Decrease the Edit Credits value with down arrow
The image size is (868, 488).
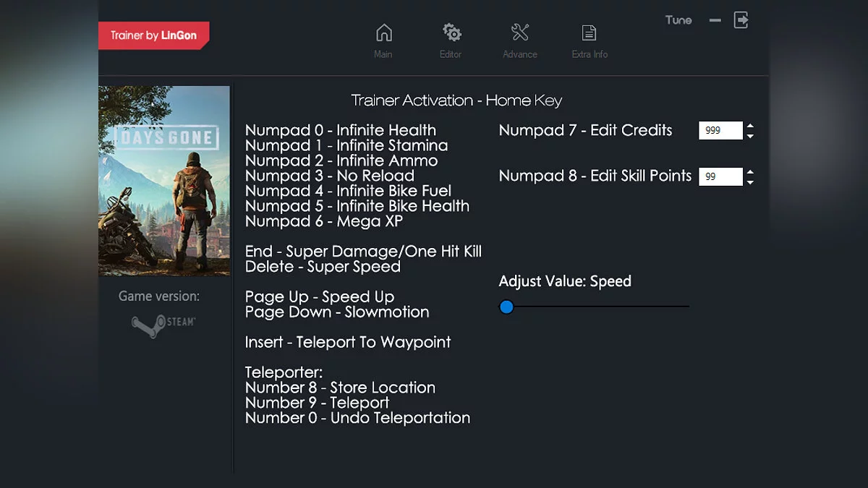tap(751, 134)
